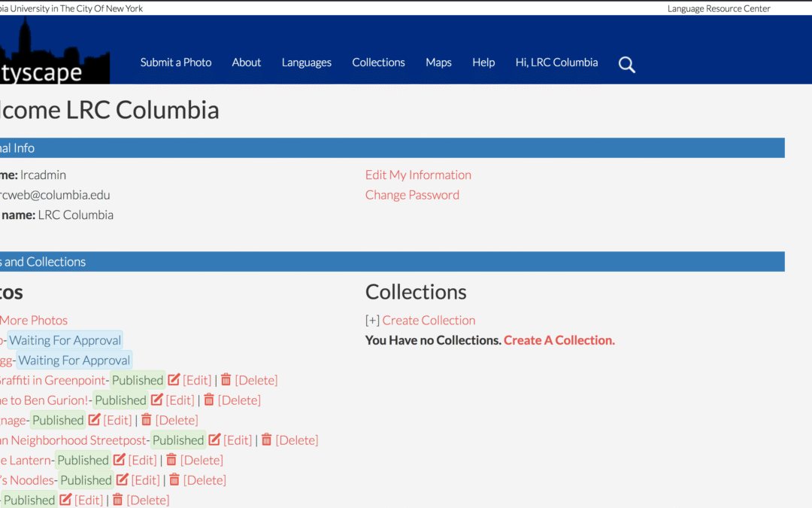Viewport: 812px width, 508px height.
Task: Click edit pencil icon for Ben Gurion photo
Action: point(157,400)
